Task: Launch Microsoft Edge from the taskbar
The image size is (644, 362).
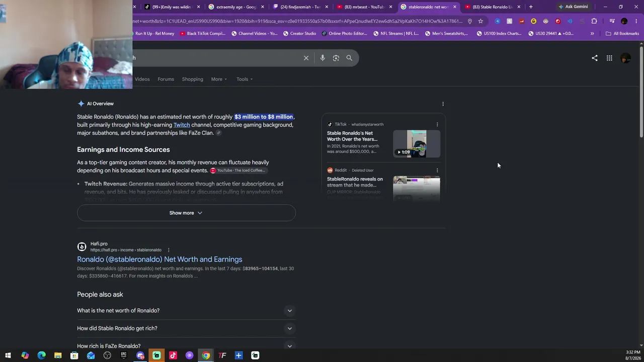Action: (41, 355)
